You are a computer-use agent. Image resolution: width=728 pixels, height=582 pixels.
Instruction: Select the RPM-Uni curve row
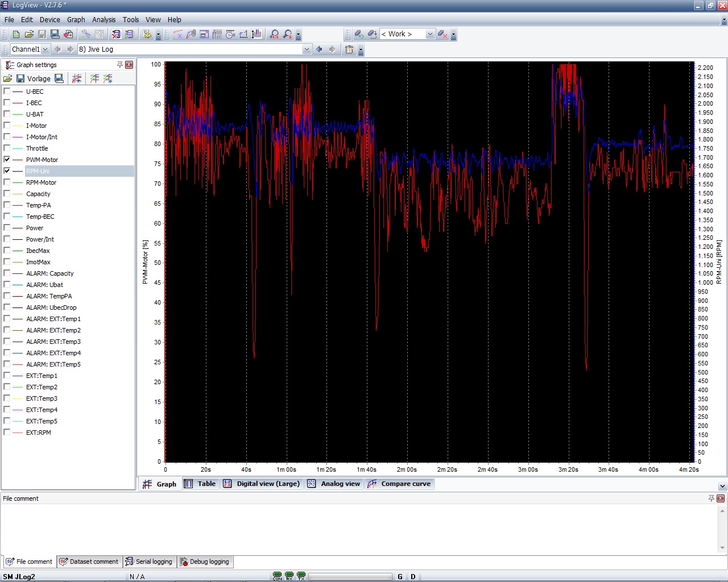(38, 171)
